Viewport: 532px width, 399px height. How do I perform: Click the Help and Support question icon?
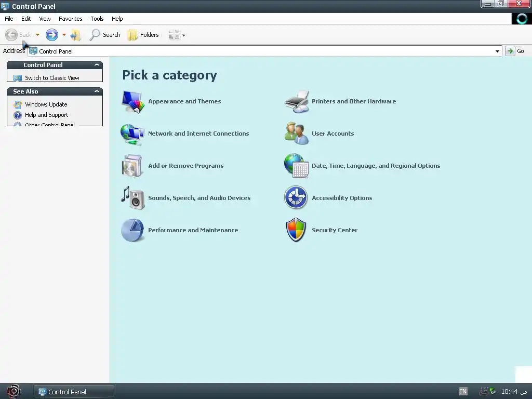coord(18,115)
